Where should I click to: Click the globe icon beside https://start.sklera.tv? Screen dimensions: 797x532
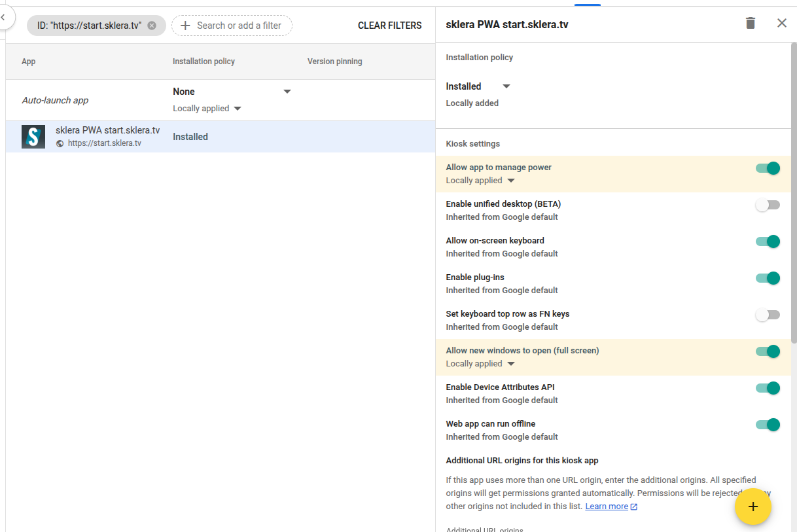pyautogui.click(x=60, y=143)
